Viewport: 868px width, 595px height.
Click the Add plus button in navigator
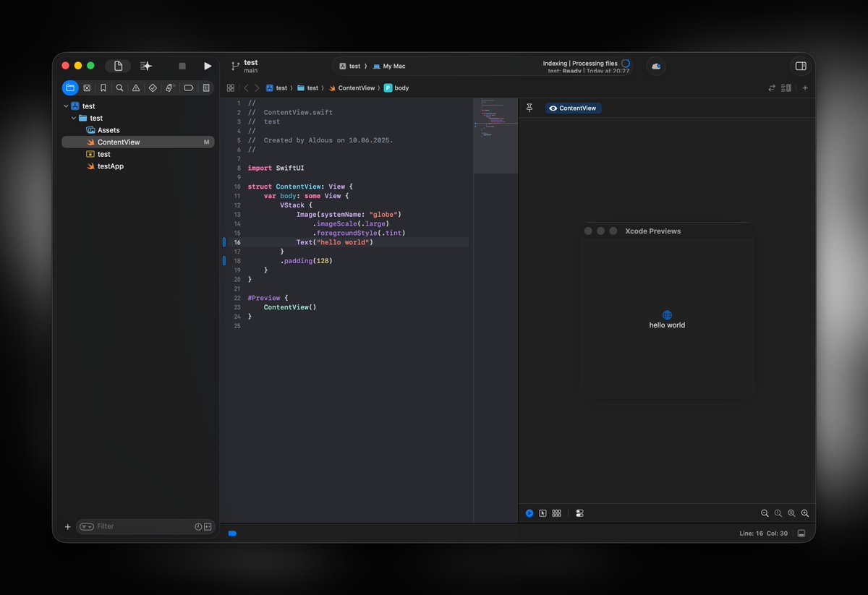(68, 527)
